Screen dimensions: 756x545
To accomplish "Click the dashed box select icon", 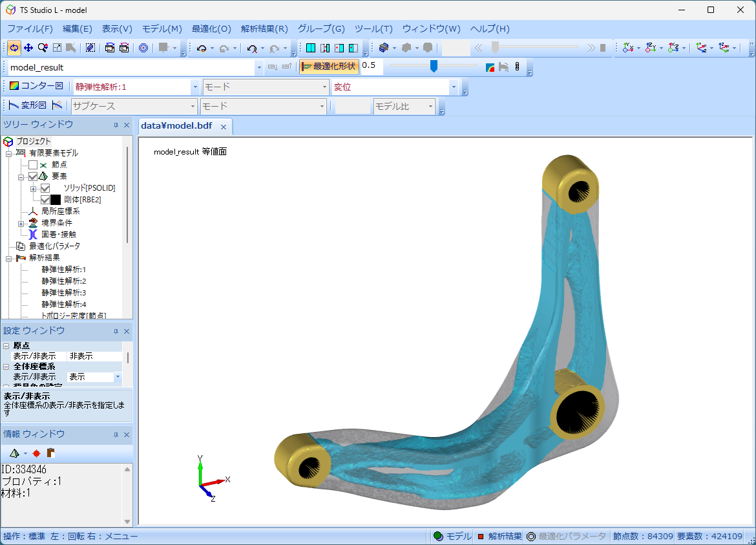I will pos(90,48).
